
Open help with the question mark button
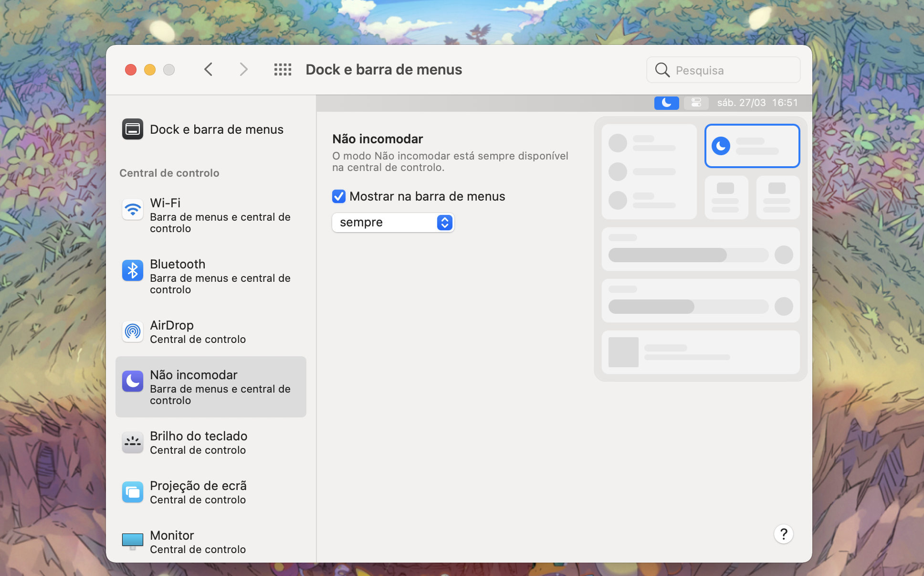[x=784, y=534]
